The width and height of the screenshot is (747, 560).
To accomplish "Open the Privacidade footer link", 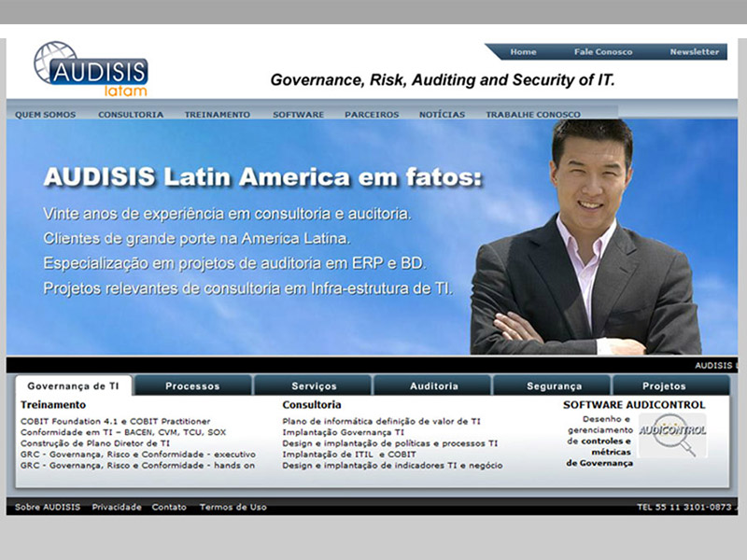I will coord(117,507).
